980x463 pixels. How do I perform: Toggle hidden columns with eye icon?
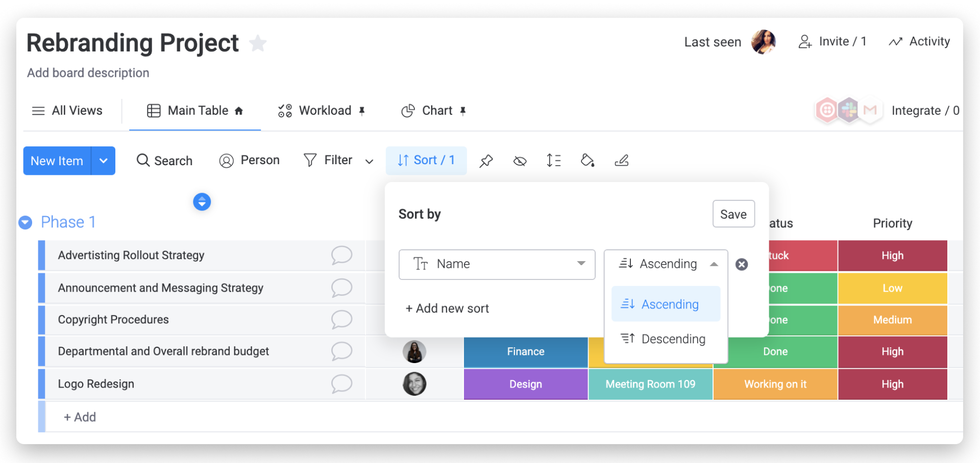click(x=520, y=161)
